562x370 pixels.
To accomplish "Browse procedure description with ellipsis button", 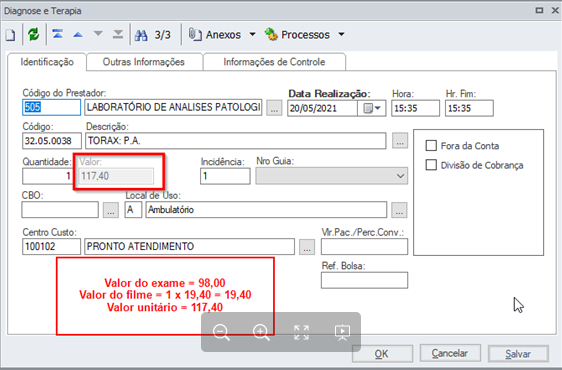I will (x=400, y=141).
